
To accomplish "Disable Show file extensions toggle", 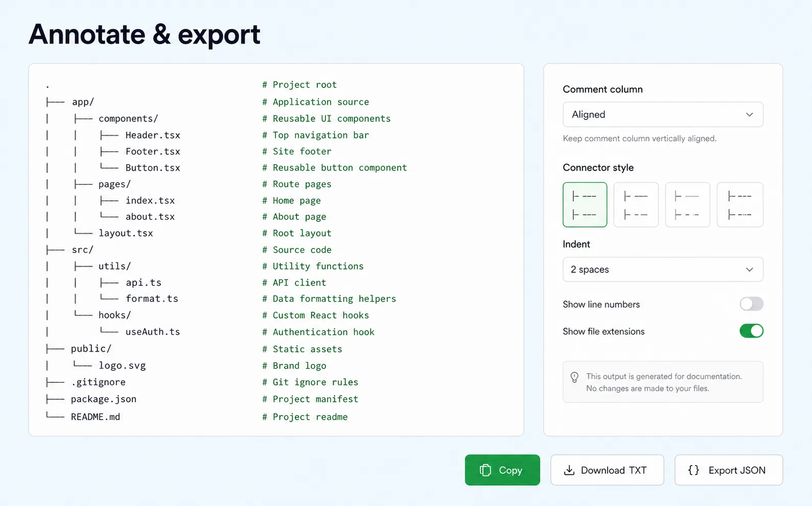I will (751, 331).
